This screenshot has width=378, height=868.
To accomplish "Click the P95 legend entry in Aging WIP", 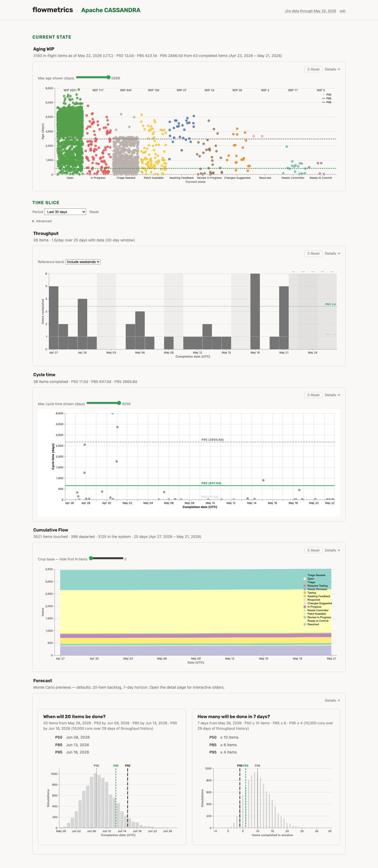I will point(327,102).
